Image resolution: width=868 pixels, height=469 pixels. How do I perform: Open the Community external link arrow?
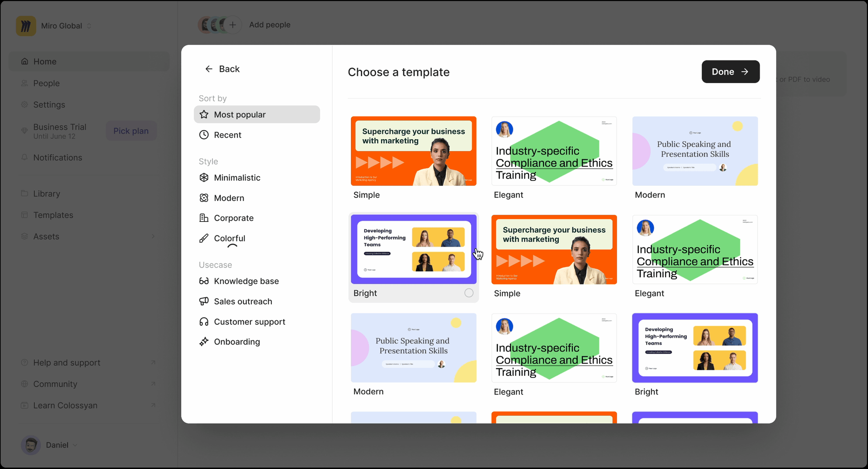[153, 384]
